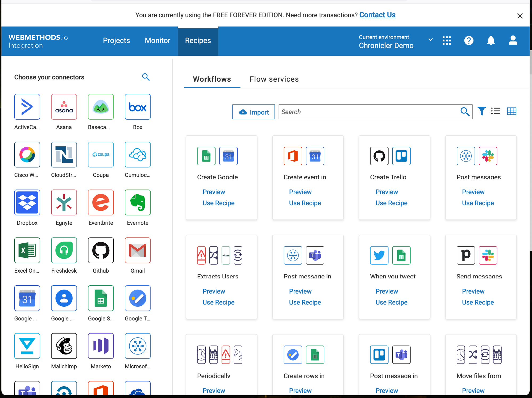Image resolution: width=532 pixels, height=398 pixels.
Task: Open the user profile menu
Action: click(x=513, y=41)
